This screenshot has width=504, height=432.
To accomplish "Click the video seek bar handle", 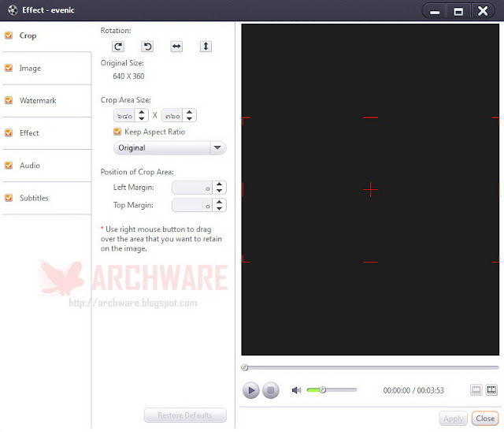I will pos(245,367).
